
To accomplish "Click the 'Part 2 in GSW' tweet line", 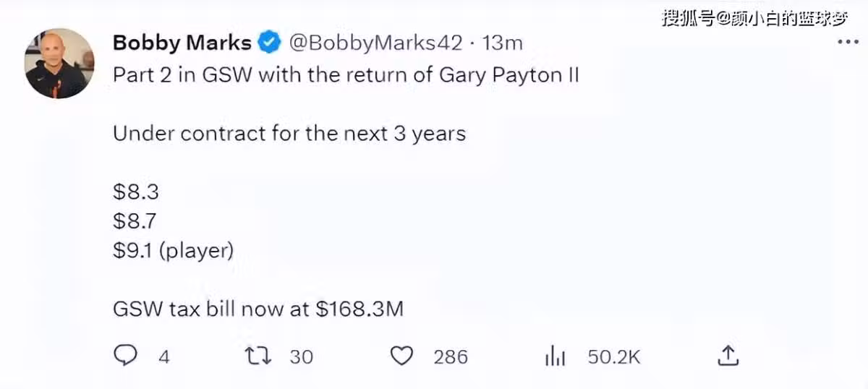I will pos(346,76).
